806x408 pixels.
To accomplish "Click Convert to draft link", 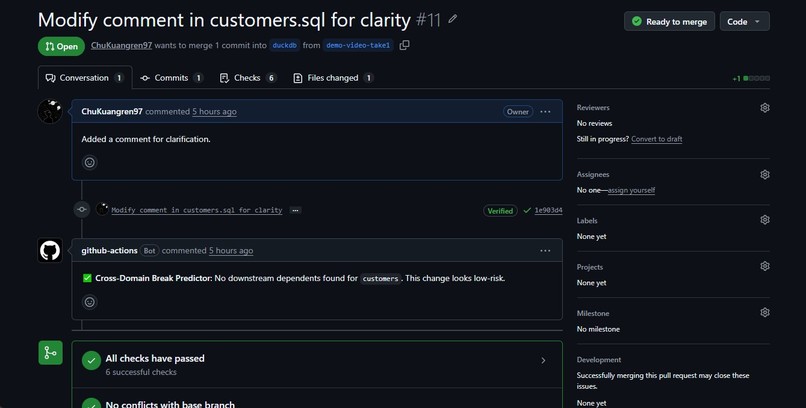I will [x=656, y=139].
